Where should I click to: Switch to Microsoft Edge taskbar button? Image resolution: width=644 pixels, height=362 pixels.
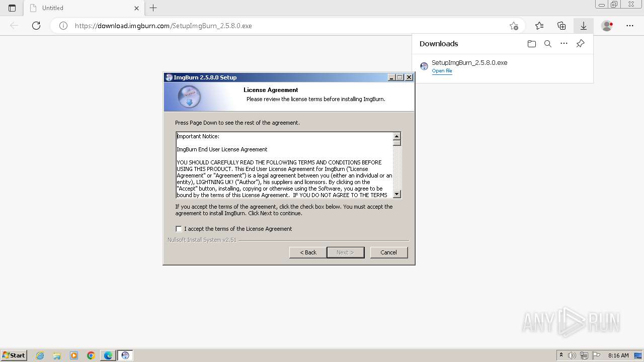click(x=108, y=355)
